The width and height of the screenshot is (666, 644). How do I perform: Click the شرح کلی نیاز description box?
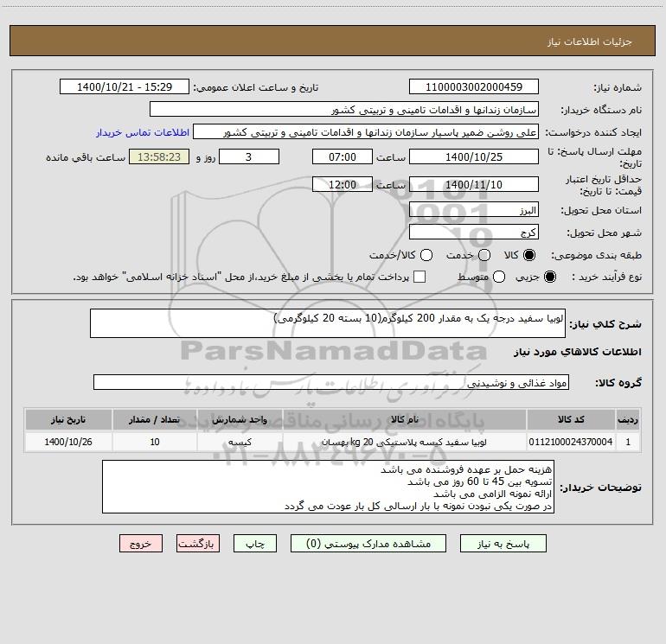tap(328, 323)
